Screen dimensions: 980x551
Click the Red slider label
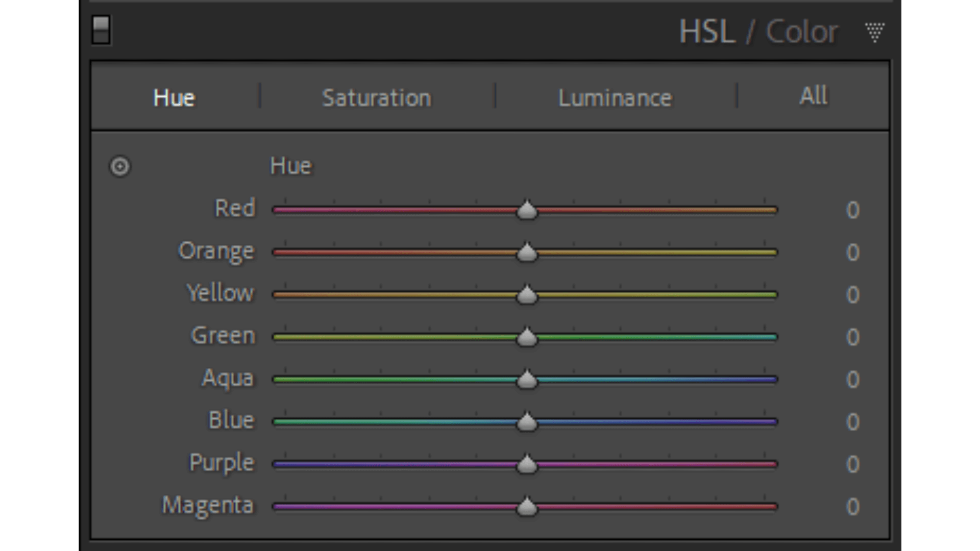click(235, 208)
